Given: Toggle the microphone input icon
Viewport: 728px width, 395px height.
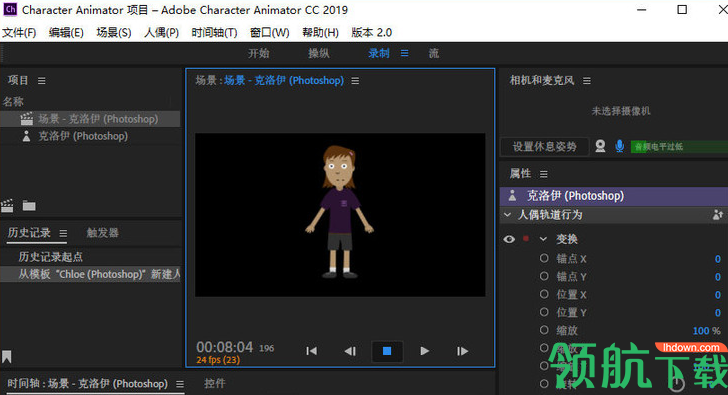Looking at the screenshot, I should 619,146.
